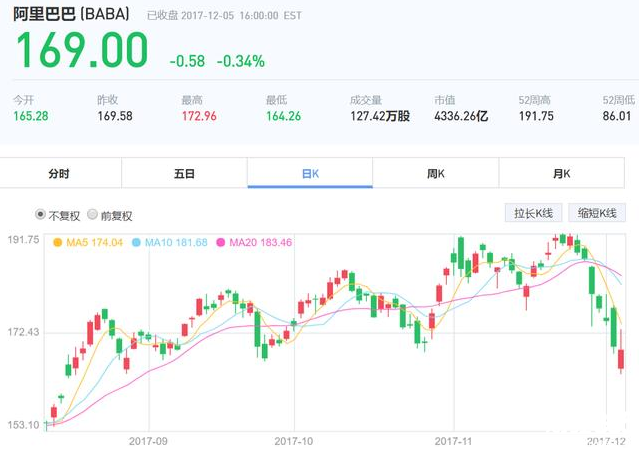Image resolution: width=641 pixels, height=453 pixels.
Task: Click the 市值 figure 4336.26亿
Action: tap(461, 116)
